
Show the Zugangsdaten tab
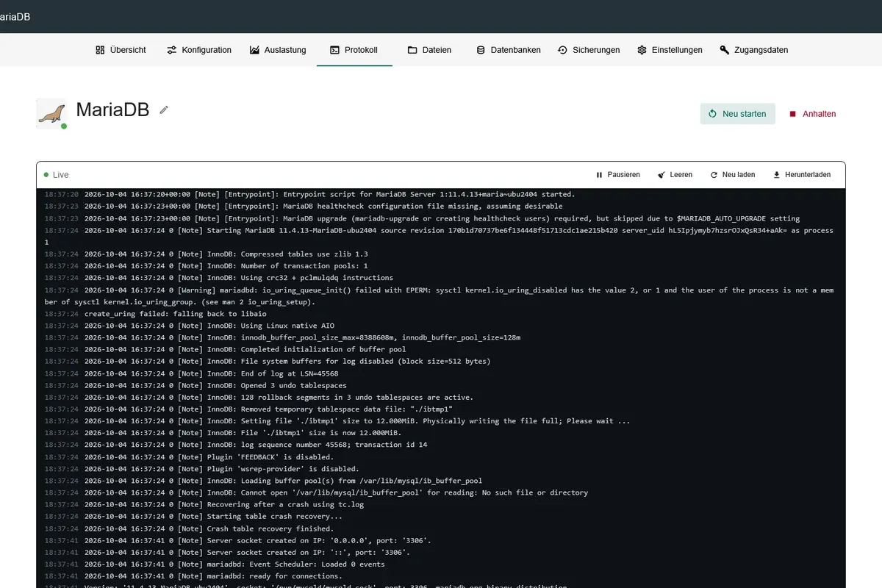click(x=753, y=50)
